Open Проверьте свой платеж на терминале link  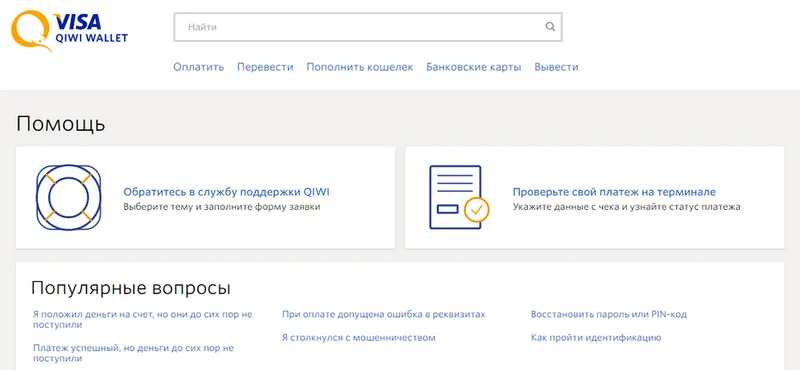pyautogui.click(x=614, y=192)
